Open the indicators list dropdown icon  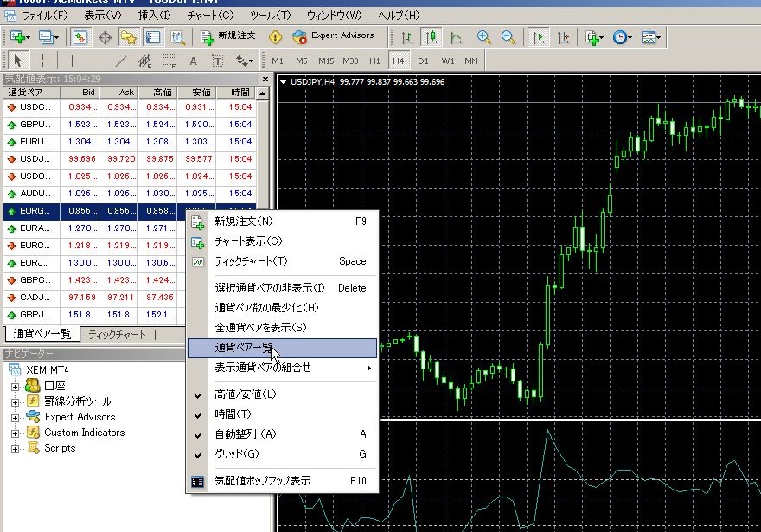(595, 37)
